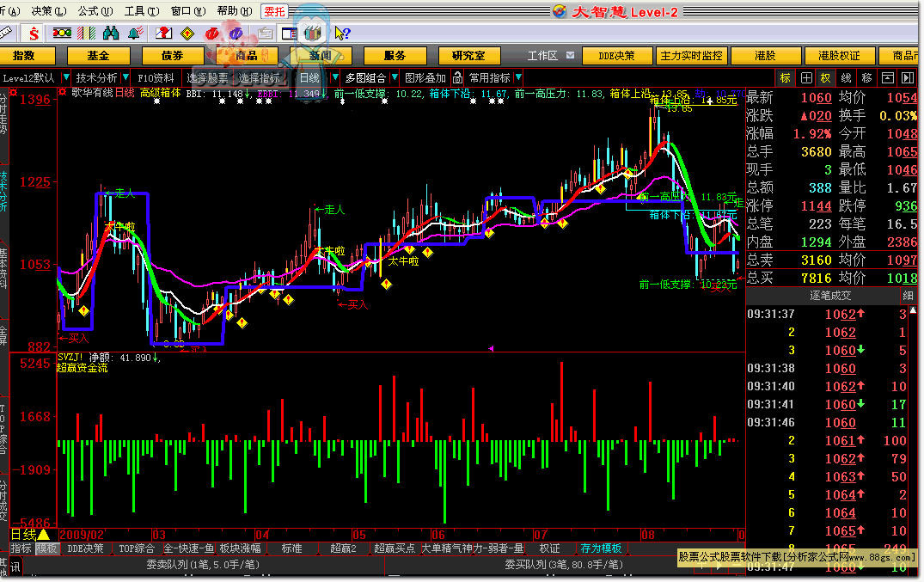
Task: Select the 超赢买点 template tab
Action: tap(394, 548)
